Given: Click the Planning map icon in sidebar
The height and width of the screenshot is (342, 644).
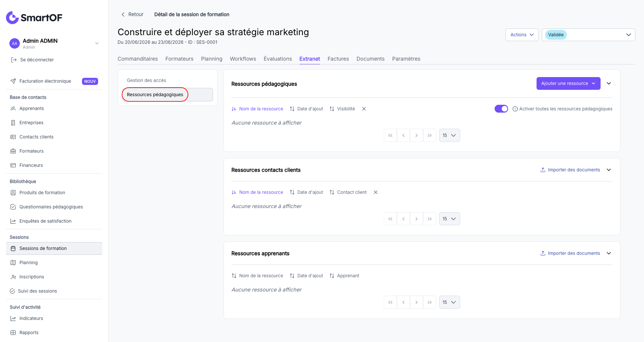Looking at the screenshot, I should 13,263.
